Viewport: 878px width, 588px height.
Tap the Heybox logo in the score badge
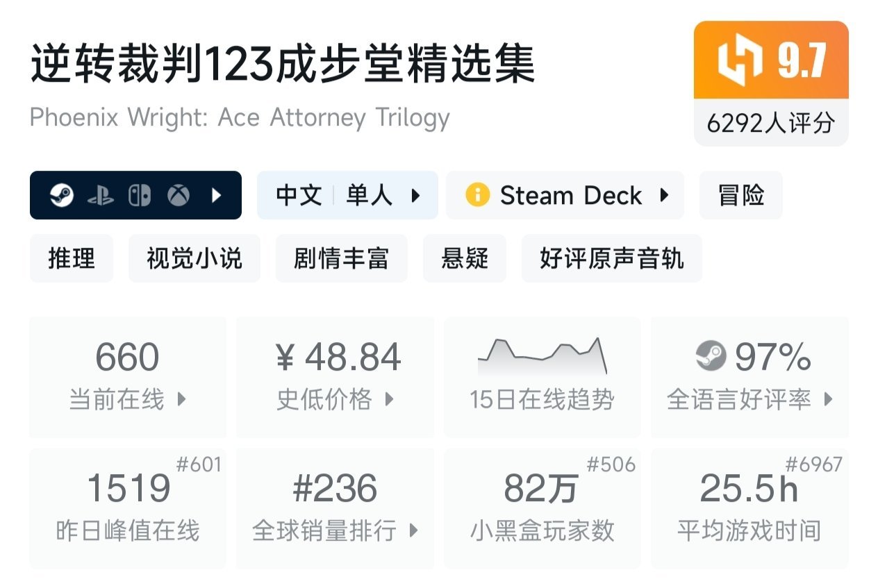tap(738, 60)
